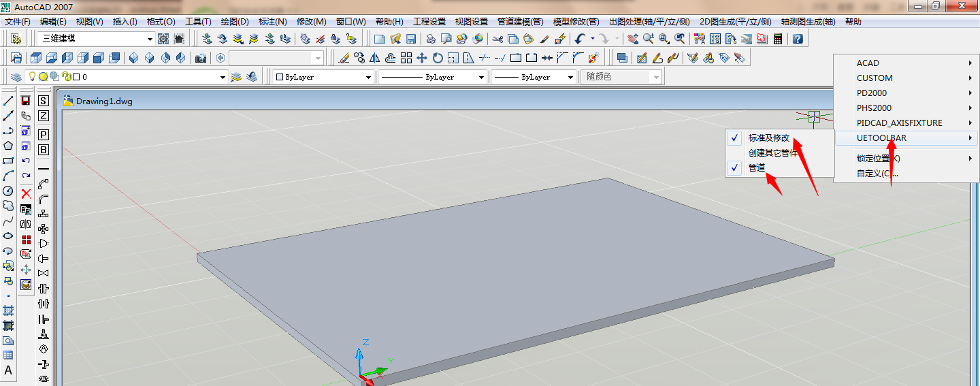Click the red X delete icon

[26, 193]
